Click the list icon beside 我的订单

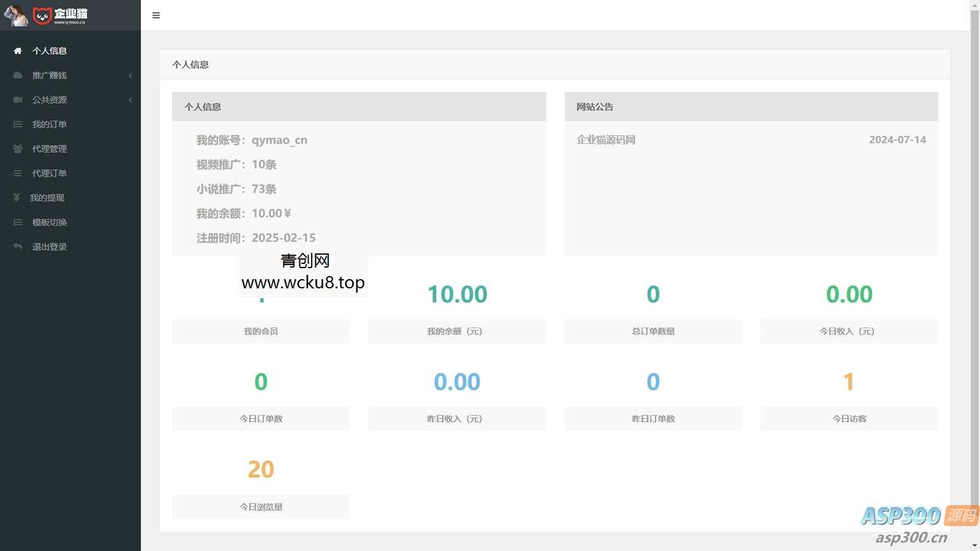click(x=18, y=124)
